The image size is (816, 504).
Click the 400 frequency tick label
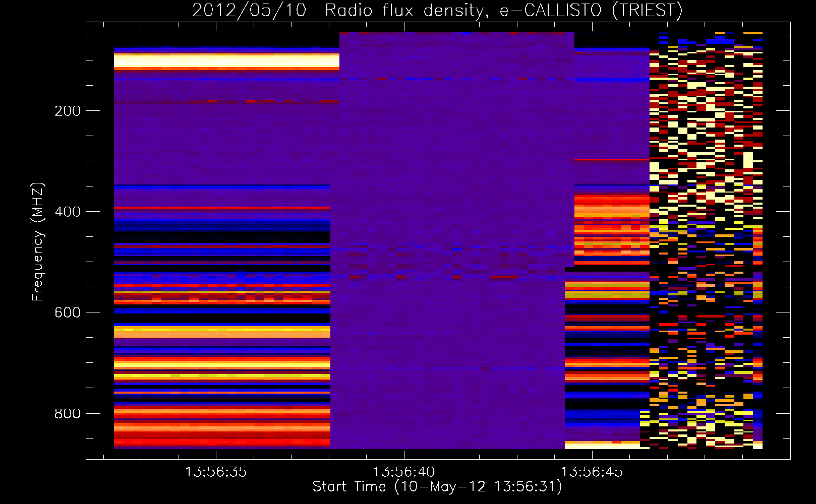68,212
